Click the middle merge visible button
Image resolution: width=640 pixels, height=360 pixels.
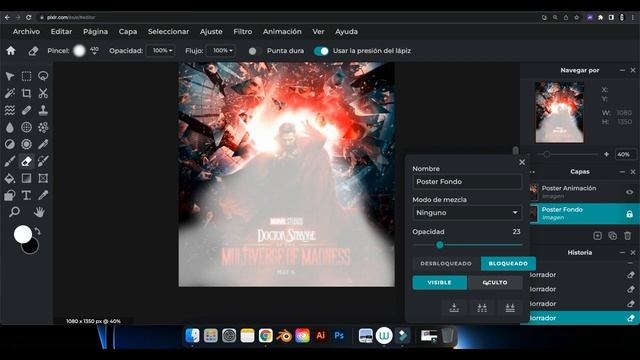(482, 308)
